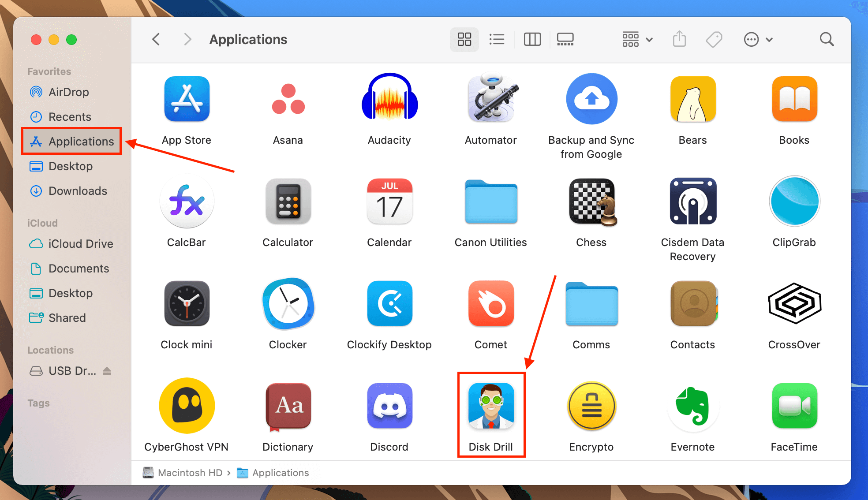This screenshot has height=500, width=868.
Task: Click the Disk Drill app icon
Action: [491, 406]
